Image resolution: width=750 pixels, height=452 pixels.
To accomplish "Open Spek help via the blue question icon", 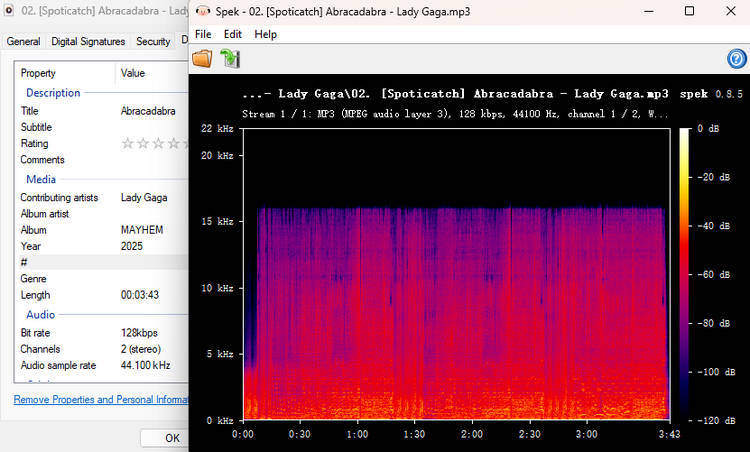I will (x=737, y=59).
